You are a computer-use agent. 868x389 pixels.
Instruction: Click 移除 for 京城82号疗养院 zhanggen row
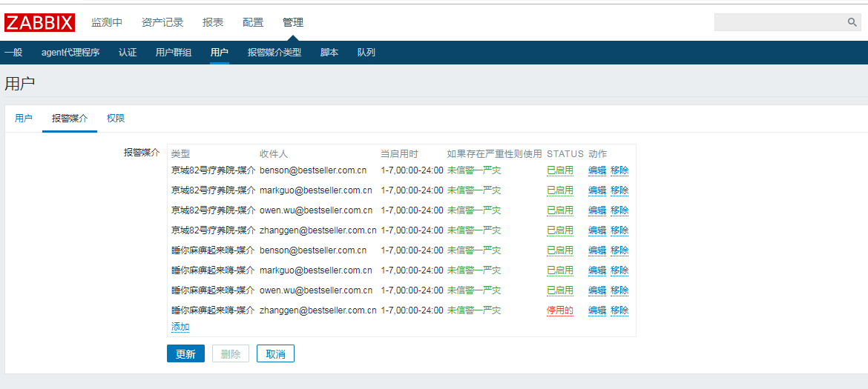[619, 230]
